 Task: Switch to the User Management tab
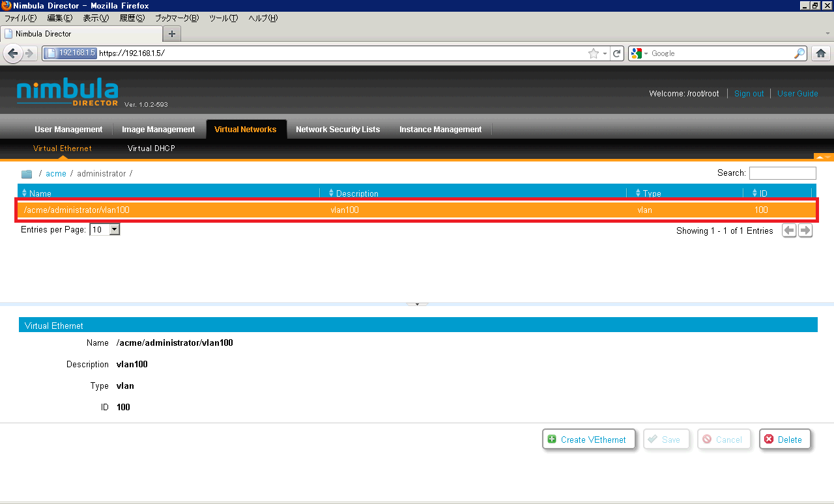68,130
